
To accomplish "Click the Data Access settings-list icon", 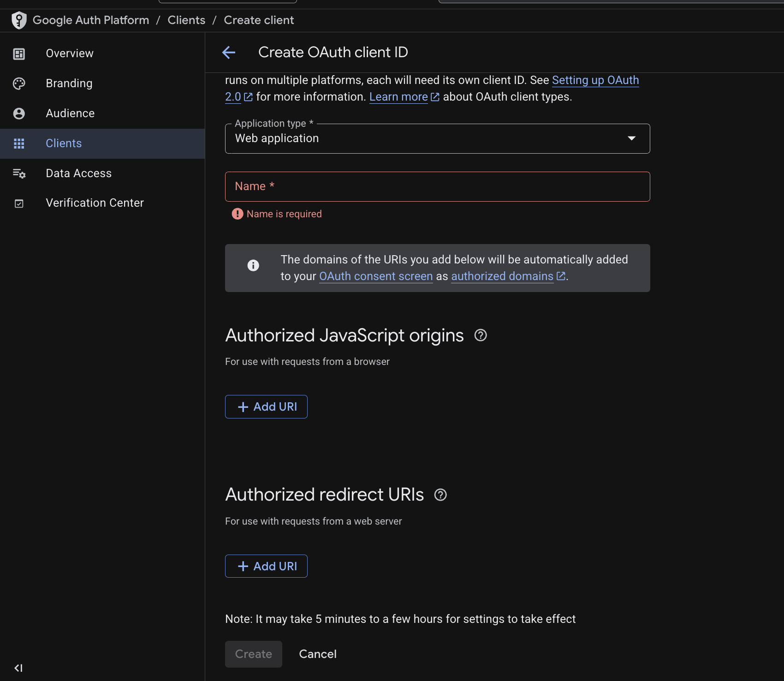I will pos(19,173).
